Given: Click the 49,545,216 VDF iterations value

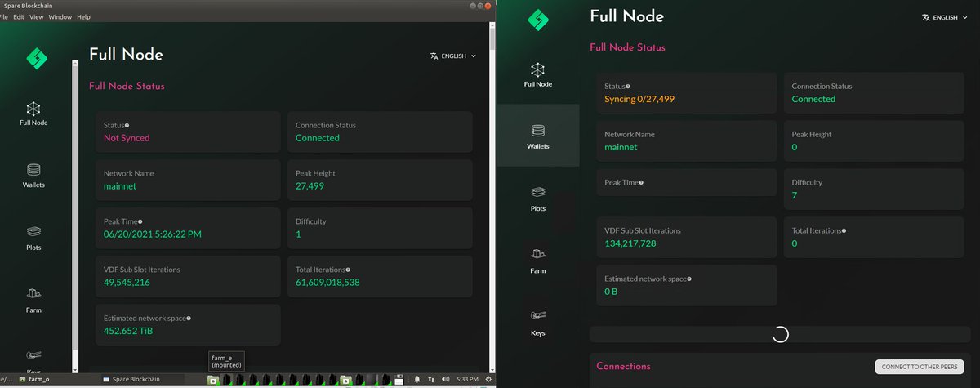Looking at the screenshot, I should [127, 283].
